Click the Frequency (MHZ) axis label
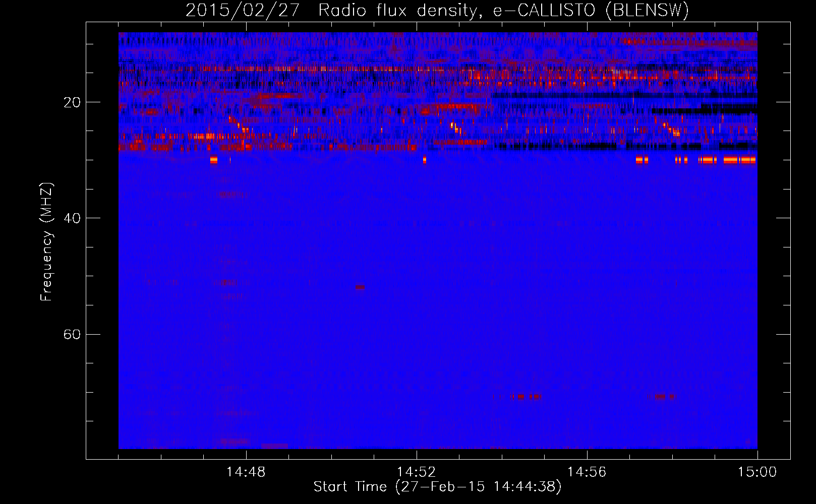The width and height of the screenshot is (816, 504). click(46, 242)
